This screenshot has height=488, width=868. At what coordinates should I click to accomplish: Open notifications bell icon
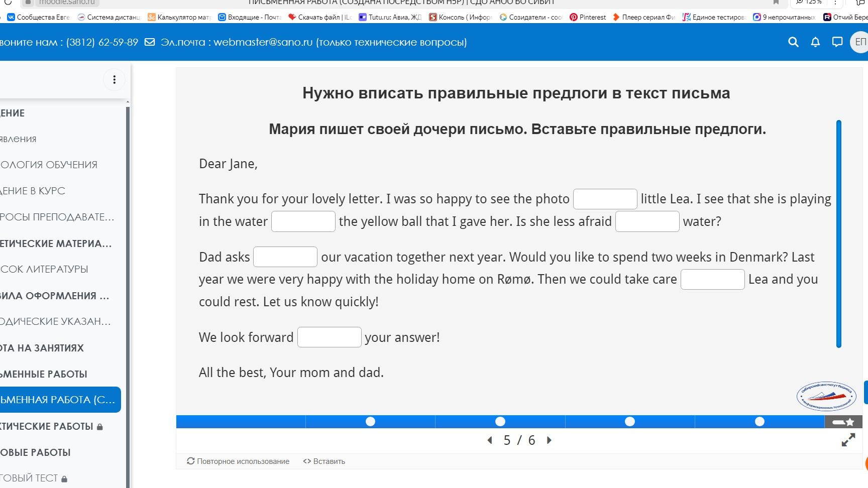(x=815, y=42)
